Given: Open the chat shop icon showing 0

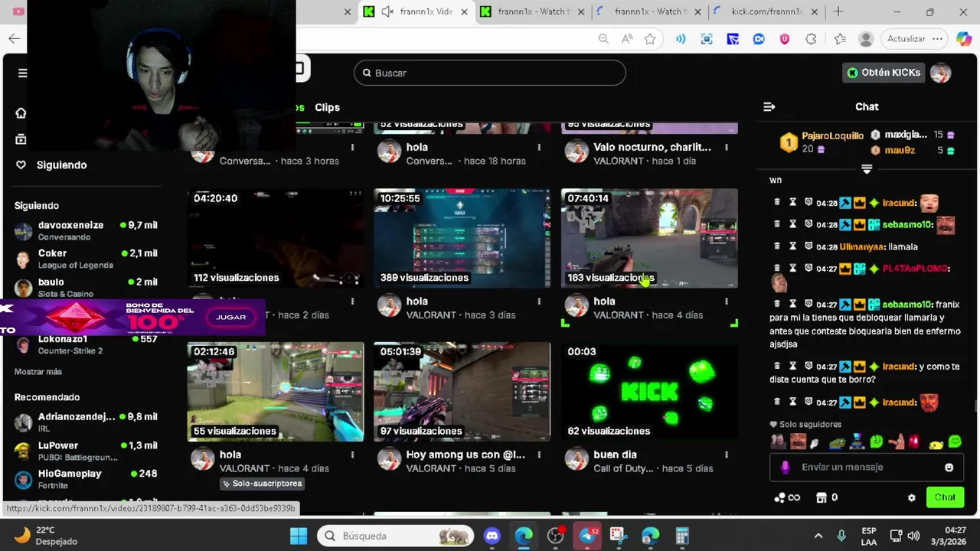Looking at the screenshot, I should [826, 497].
